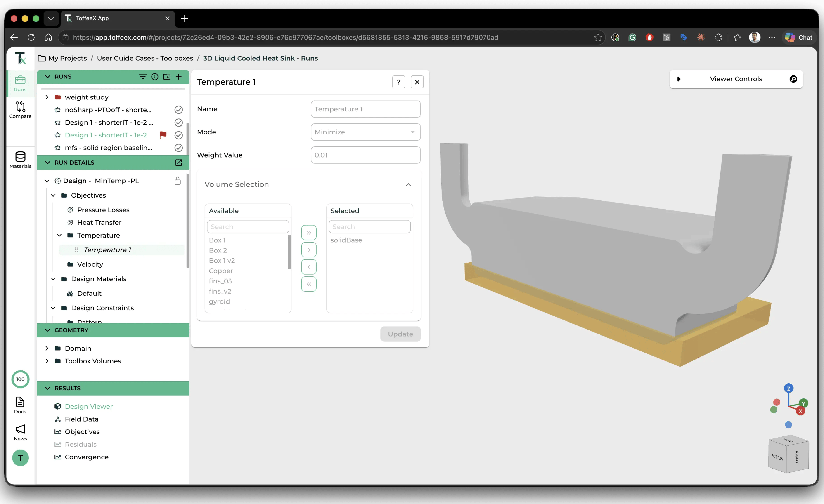Collapse the Temperature folder in tree
This screenshot has width=824, height=504.
pyautogui.click(x=59, y=235)
